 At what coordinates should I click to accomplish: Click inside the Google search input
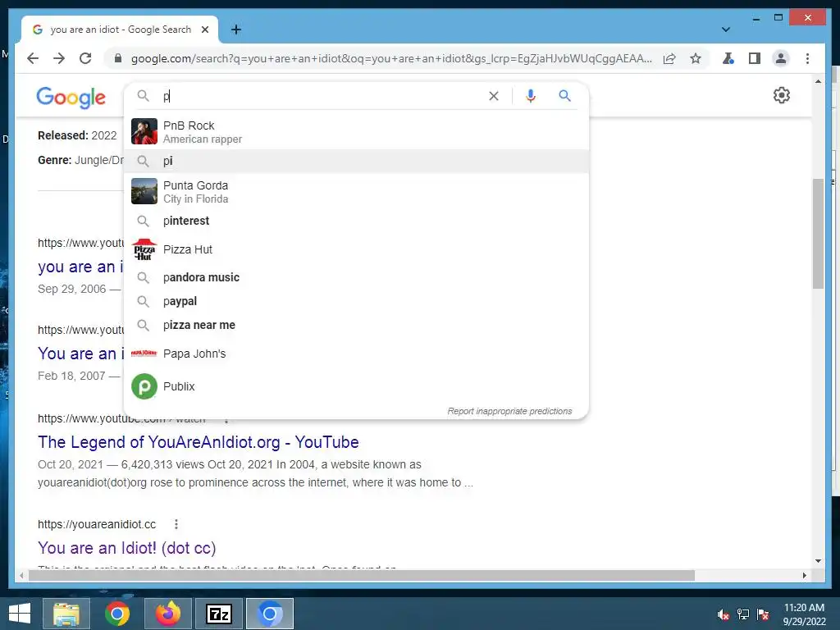click(322, 97)
